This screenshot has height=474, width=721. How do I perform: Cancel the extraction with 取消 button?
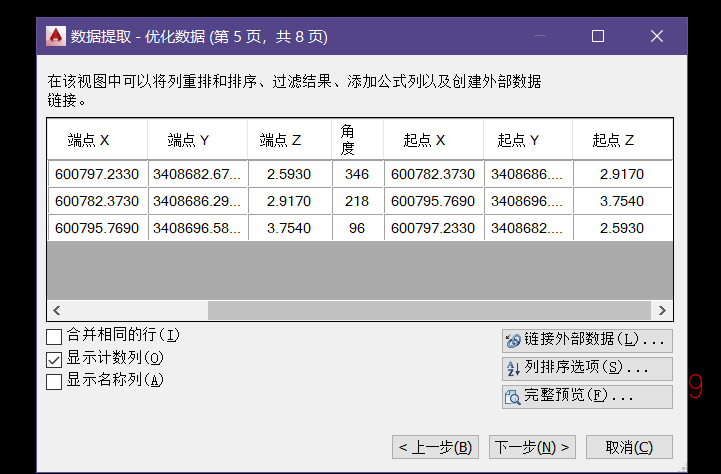pyautogui.click(x=629, y=447)
